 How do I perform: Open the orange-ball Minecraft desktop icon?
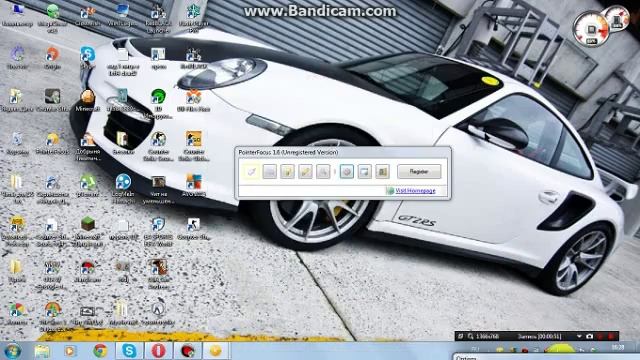[x=87, y=100]
